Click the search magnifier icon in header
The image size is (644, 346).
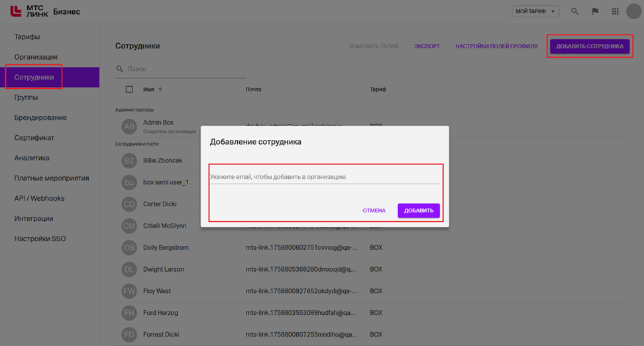574,11
